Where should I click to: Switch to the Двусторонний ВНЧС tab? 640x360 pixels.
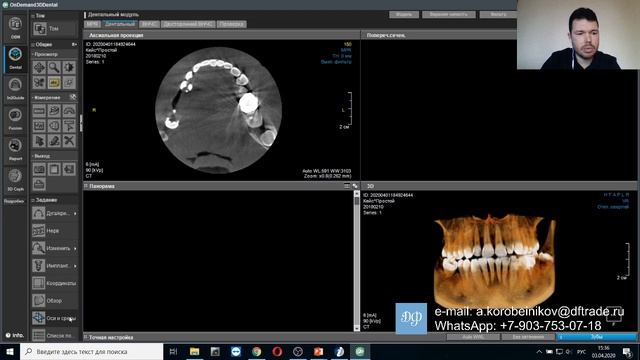[x=188, y=24]
